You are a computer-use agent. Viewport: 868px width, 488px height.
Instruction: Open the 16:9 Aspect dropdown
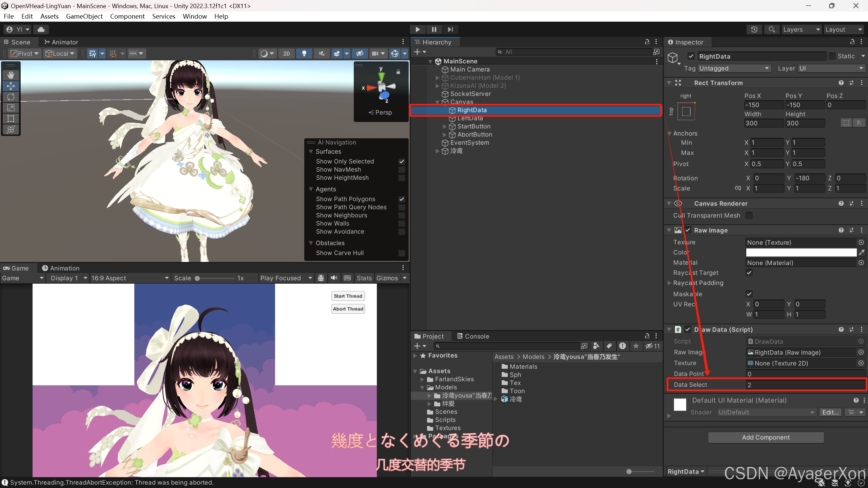coord(130,278)
